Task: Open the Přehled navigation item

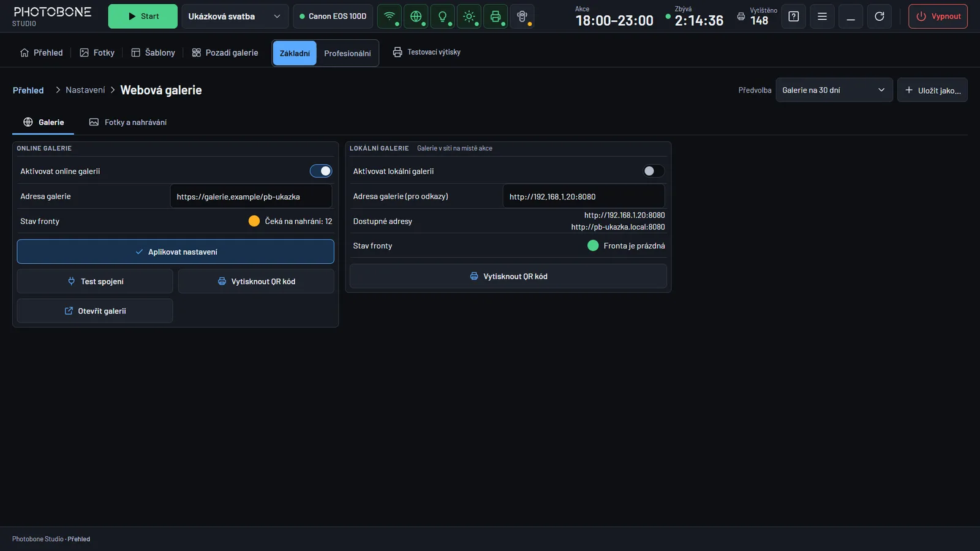Action: tap(42, 53)
